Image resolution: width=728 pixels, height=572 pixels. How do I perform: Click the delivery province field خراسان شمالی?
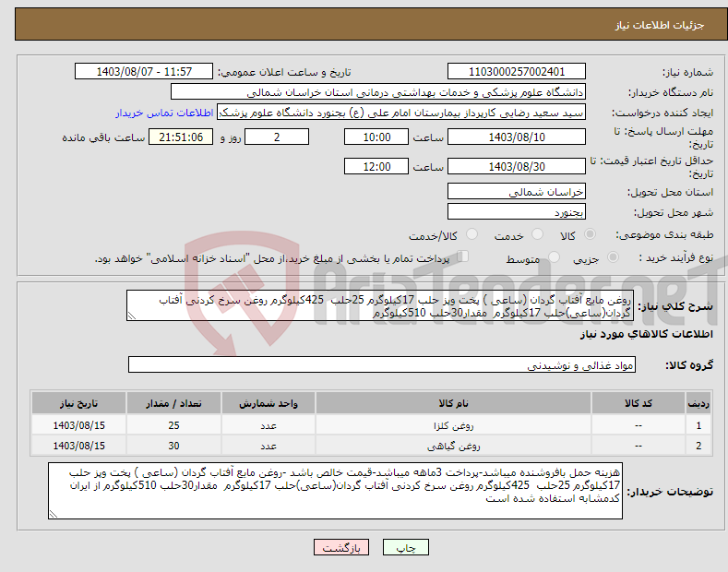point(517,191)
